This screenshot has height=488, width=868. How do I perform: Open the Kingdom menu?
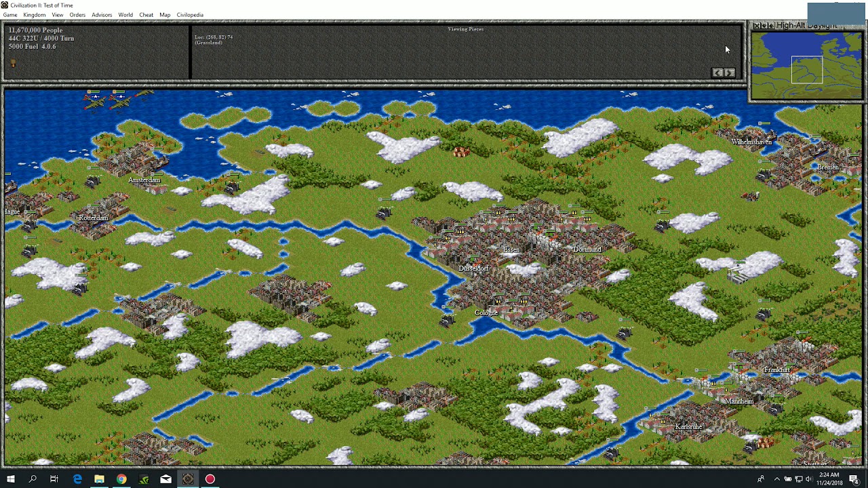35,15
